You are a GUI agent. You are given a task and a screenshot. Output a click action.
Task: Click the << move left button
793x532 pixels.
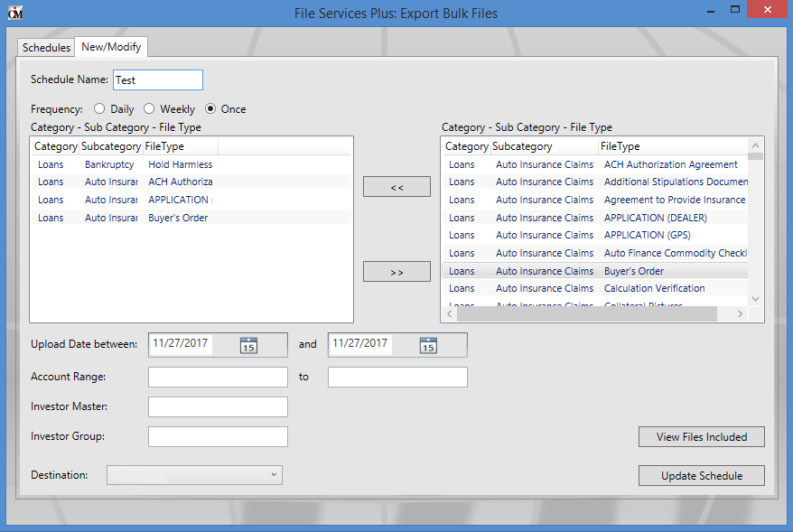click(x=396, y=187)
